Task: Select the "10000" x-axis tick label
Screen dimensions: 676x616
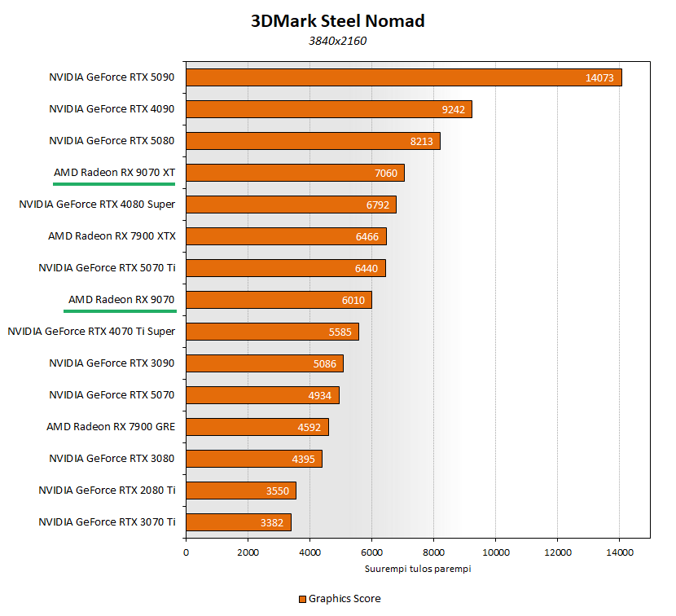Action: pos(496,552)
